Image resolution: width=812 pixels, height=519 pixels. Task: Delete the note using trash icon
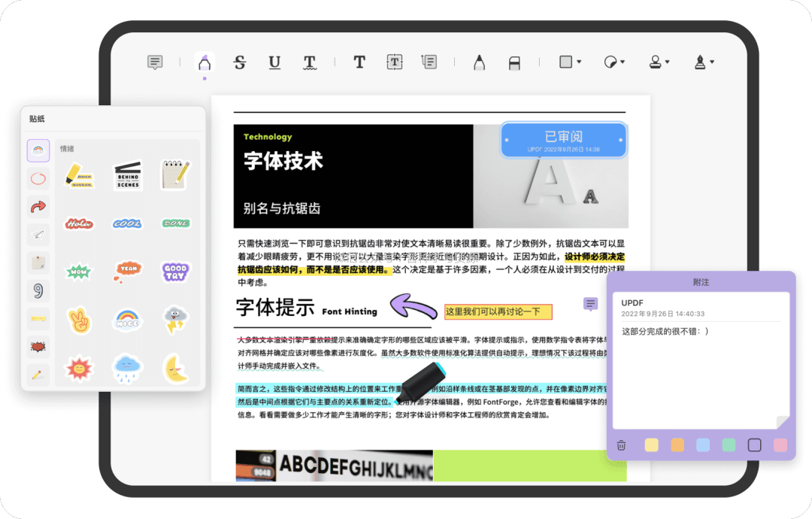(x=621, y=445)
